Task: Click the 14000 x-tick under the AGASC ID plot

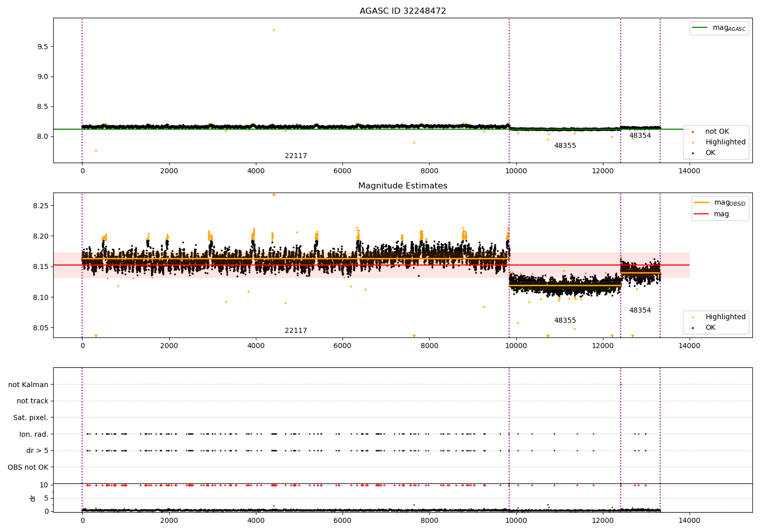Action: (x=690, y=171)
